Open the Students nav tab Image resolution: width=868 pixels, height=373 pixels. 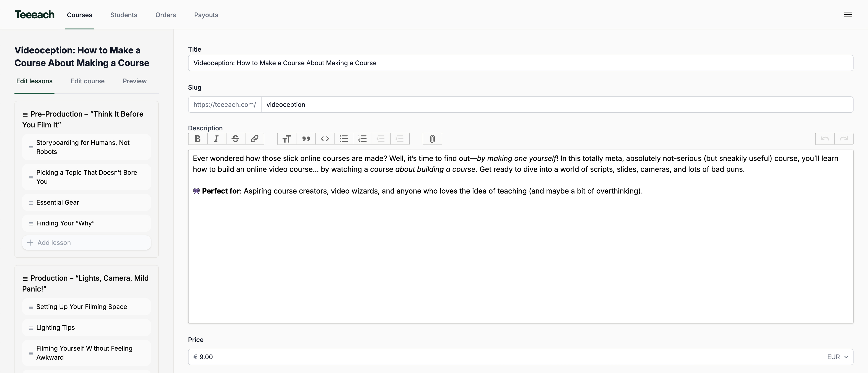pyautogui.click(x=124, y=15)
